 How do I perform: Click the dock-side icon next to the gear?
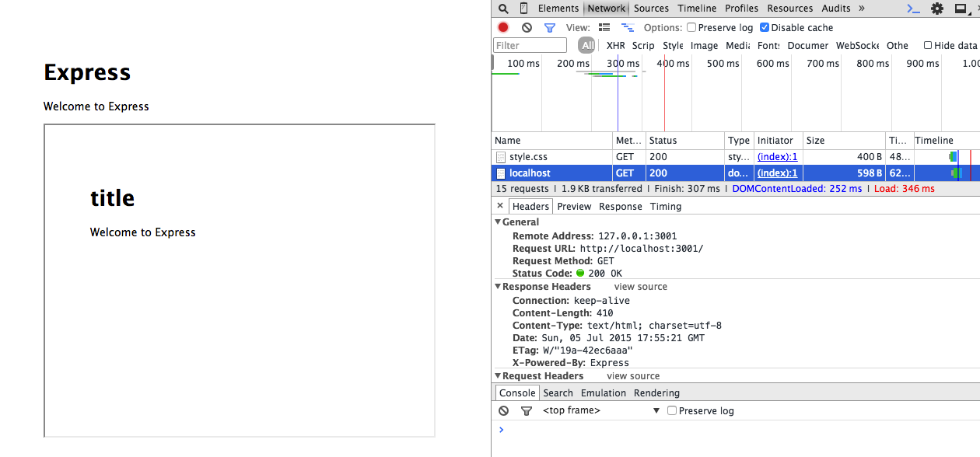(961, 9)
